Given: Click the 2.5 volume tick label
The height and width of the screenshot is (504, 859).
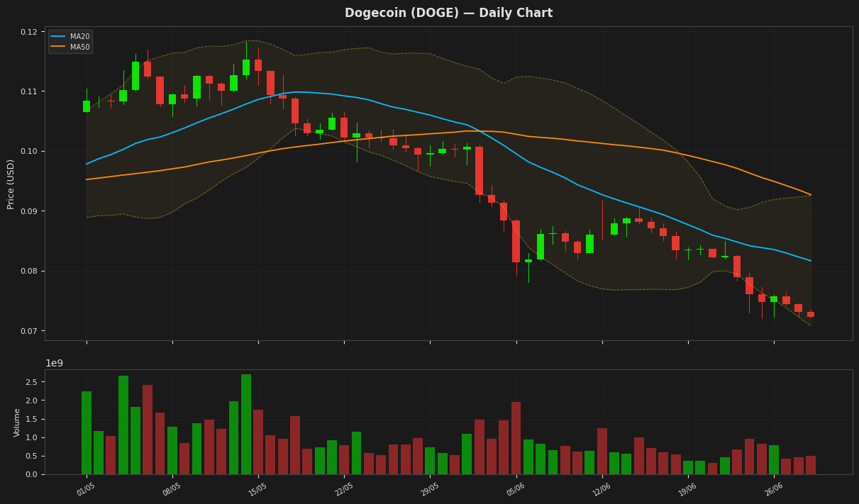Looking at the screenshot, I should click(x=33, y=382).
